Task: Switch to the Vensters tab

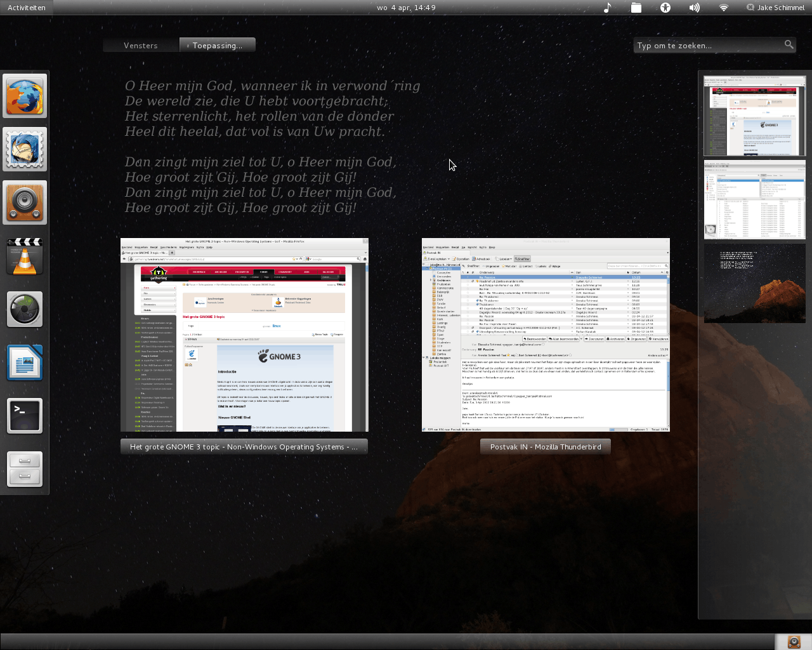Action: coord(141,45)
